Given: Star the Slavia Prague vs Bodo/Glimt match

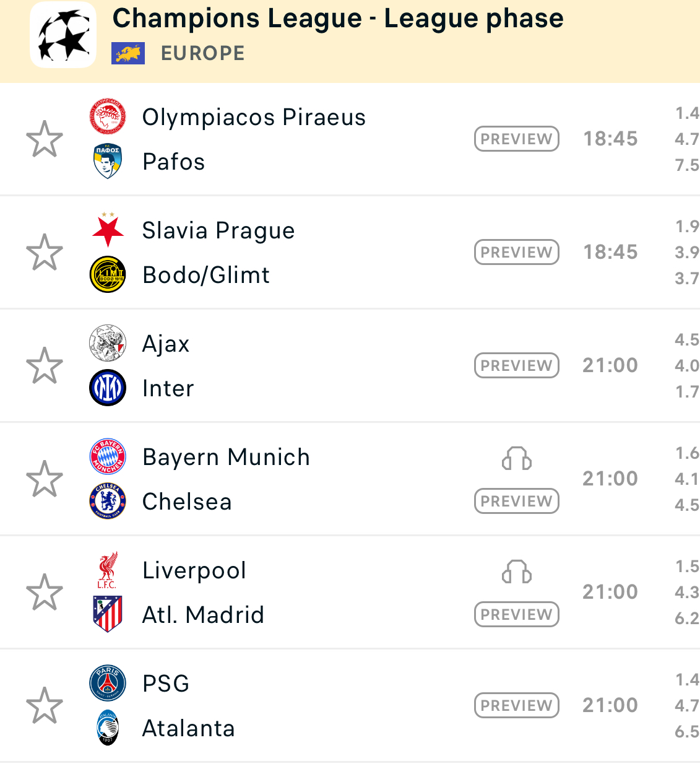Looking at the screenshot, I should coord(45,252).
